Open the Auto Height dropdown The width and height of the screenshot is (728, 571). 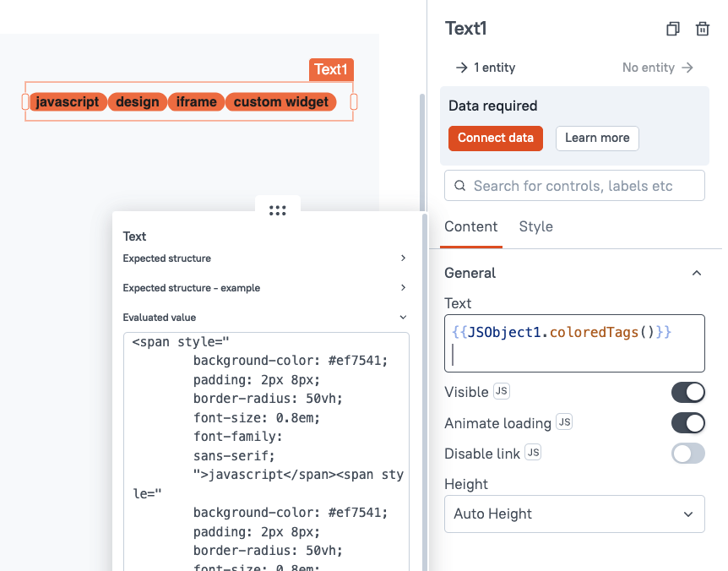[574, 514]
